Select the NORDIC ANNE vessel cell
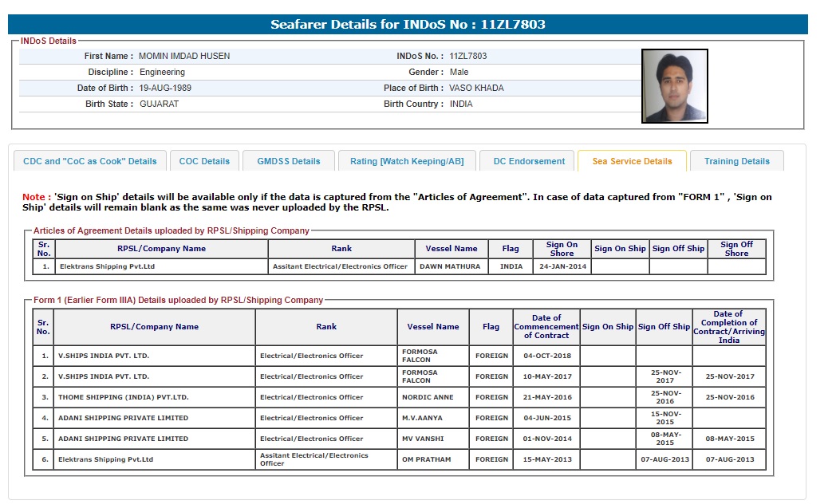Image resolution: width=840 pixels, height=504 pixels. click(x=427, y=397)
